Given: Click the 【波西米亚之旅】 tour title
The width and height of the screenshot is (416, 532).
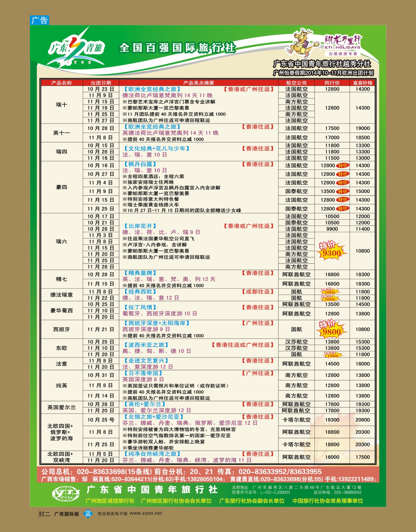Looking at the screenshot, I should [x=146, y=345].
